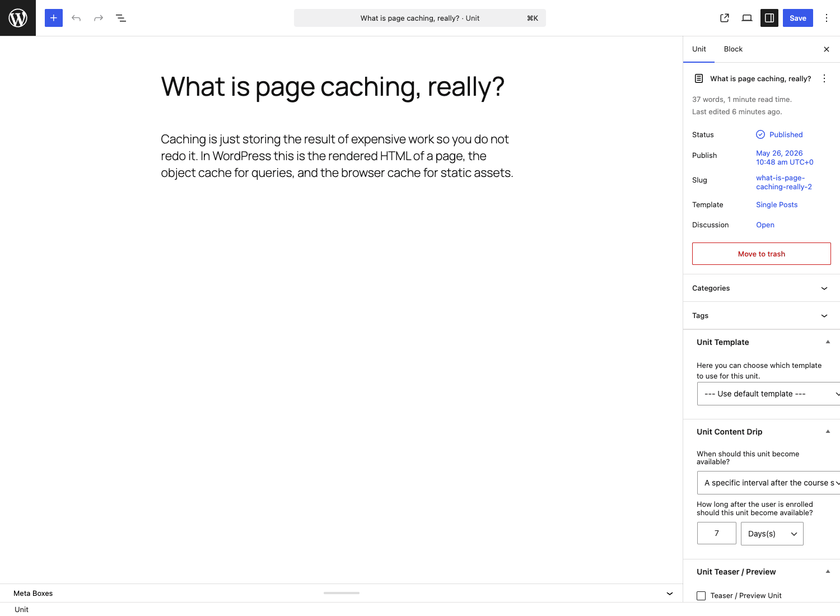The height and width of the screenshot is (616, 840).
Task: Click the document icon beside the unit title
Action: (699, 78)
